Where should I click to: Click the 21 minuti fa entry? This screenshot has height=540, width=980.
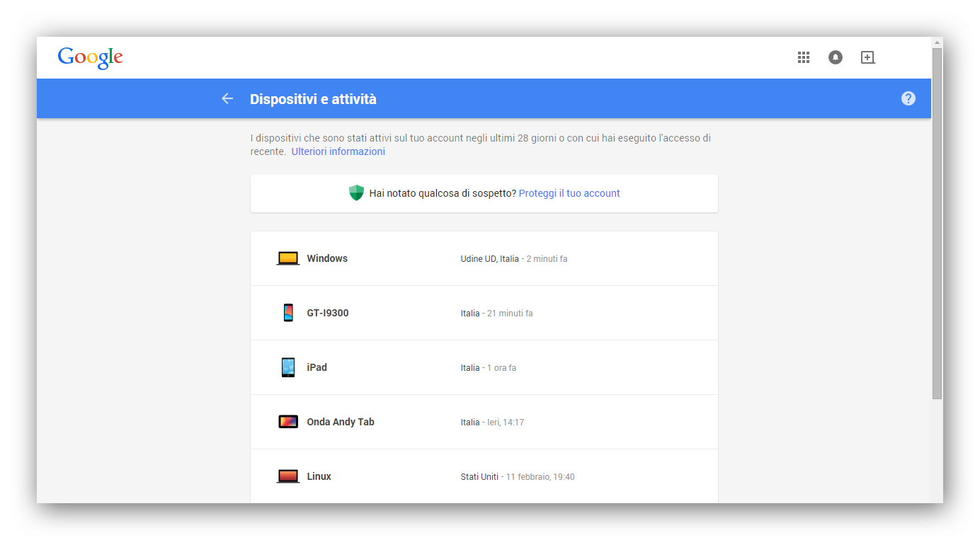coord(510,314)
